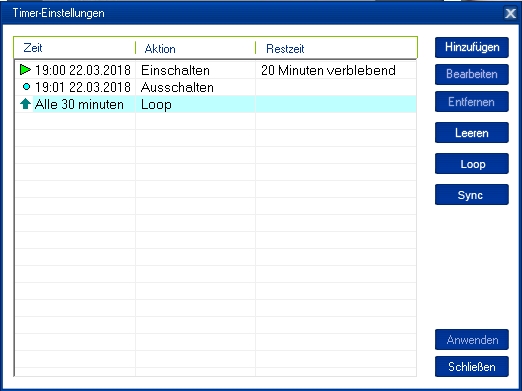This screenshot has width=522, height=391.
Task: Click the cyan circle icon beside 19:01
Action: [26, 87]
